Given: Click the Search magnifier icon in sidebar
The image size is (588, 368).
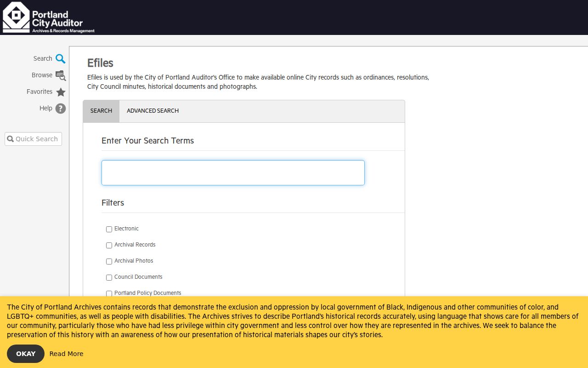Looking at the screenshot, I should click(x=61, y=59).
